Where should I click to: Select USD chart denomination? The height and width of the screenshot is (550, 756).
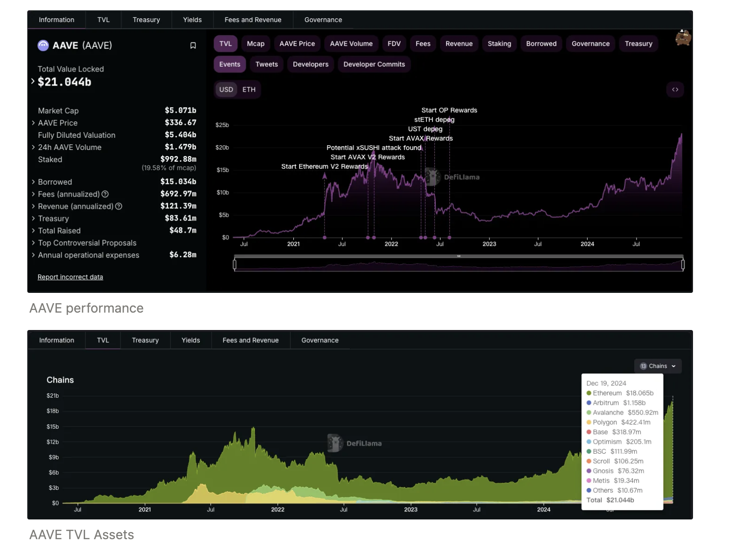tap(226, 89)
